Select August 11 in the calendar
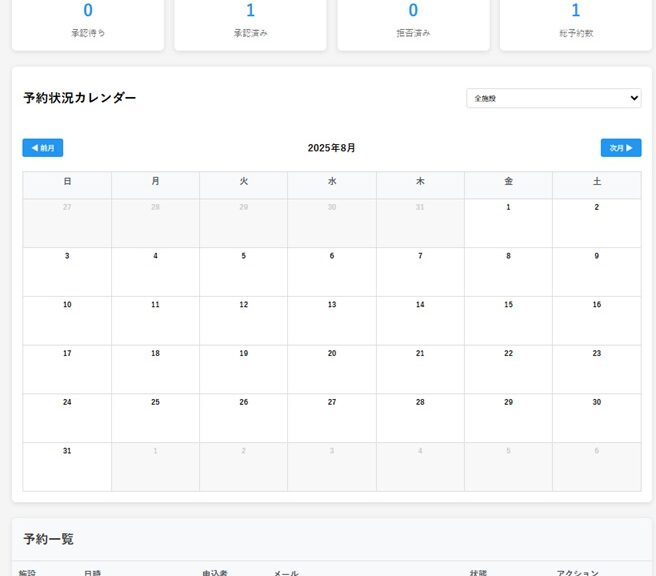Image resolution: width=656 pixels, height=576 pixels. tap(155, 321)
